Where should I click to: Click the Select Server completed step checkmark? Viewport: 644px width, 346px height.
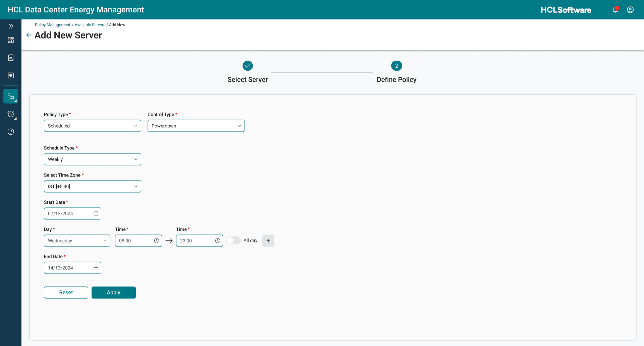pos(248,66)
